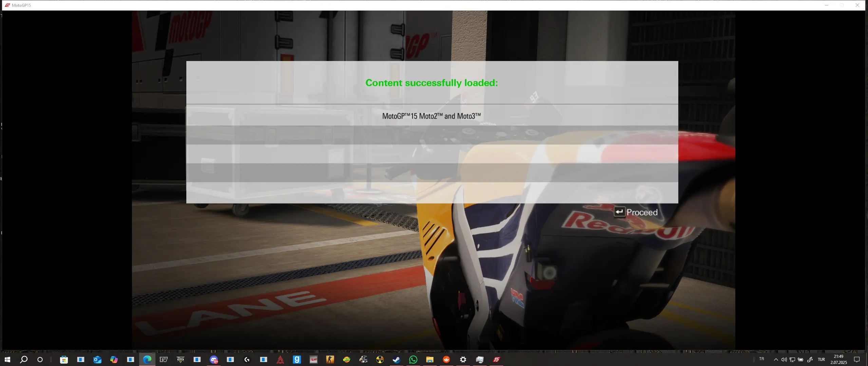This screenshot has width=868, height=366.
Task: Click the pen icon in the system tray
Action: coord(810,360)
